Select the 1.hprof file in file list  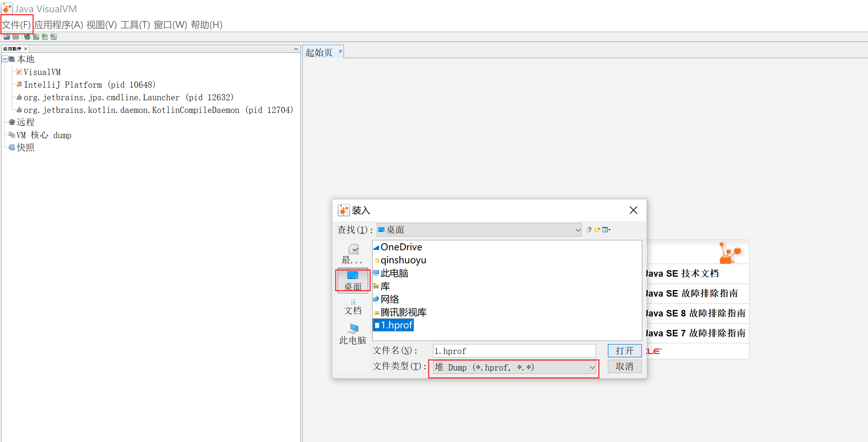[393, 325]
